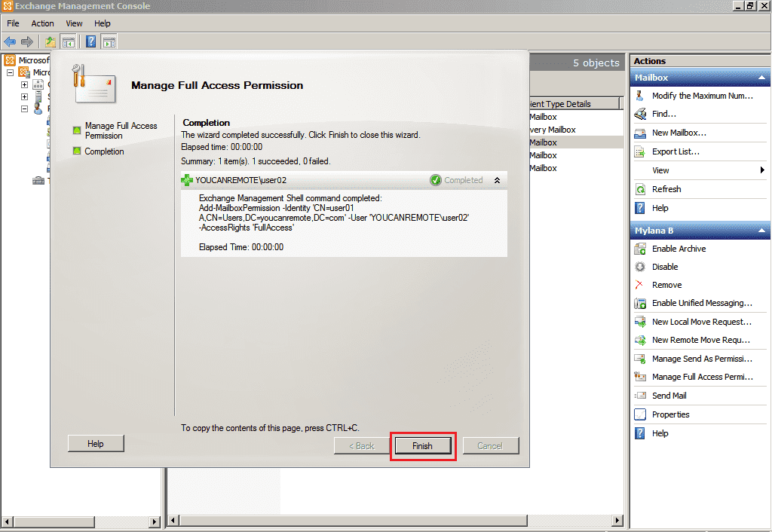Click the Back arrow in the toolbar

[10, 41]
